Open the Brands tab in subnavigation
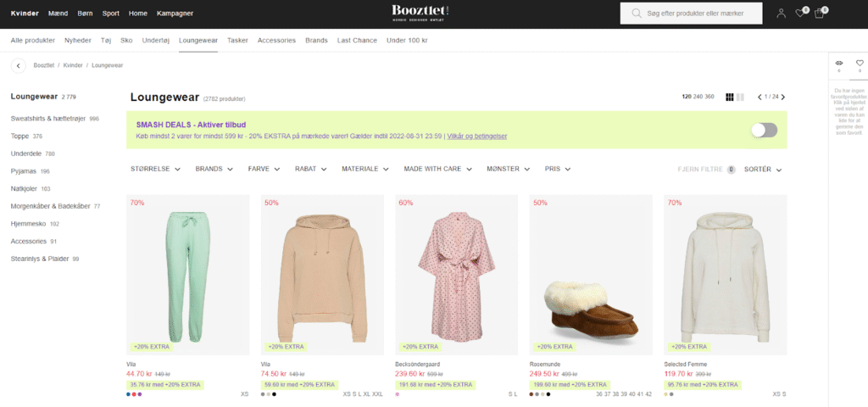This screenshot has height=407, width=868. tap(317, 41)
